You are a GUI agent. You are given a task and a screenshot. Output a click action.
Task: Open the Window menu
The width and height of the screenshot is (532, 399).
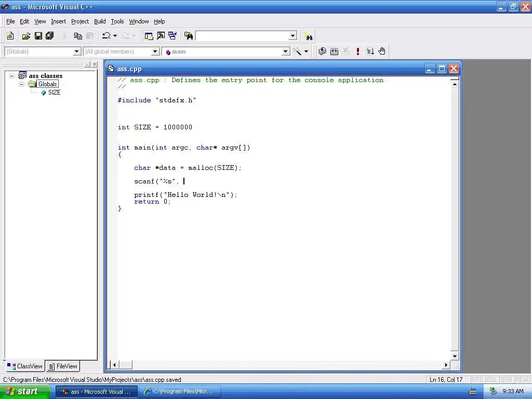(x=139, y=21)
